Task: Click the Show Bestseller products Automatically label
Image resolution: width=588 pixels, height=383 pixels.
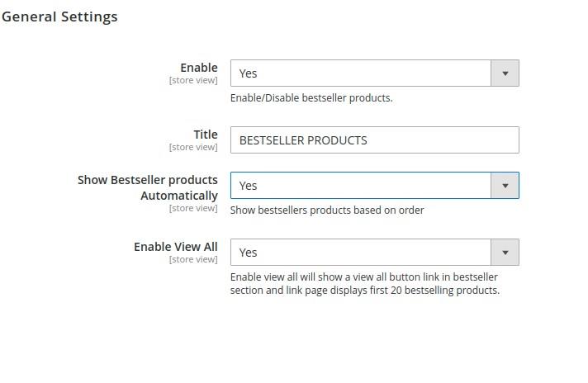Action: (148, 187)
